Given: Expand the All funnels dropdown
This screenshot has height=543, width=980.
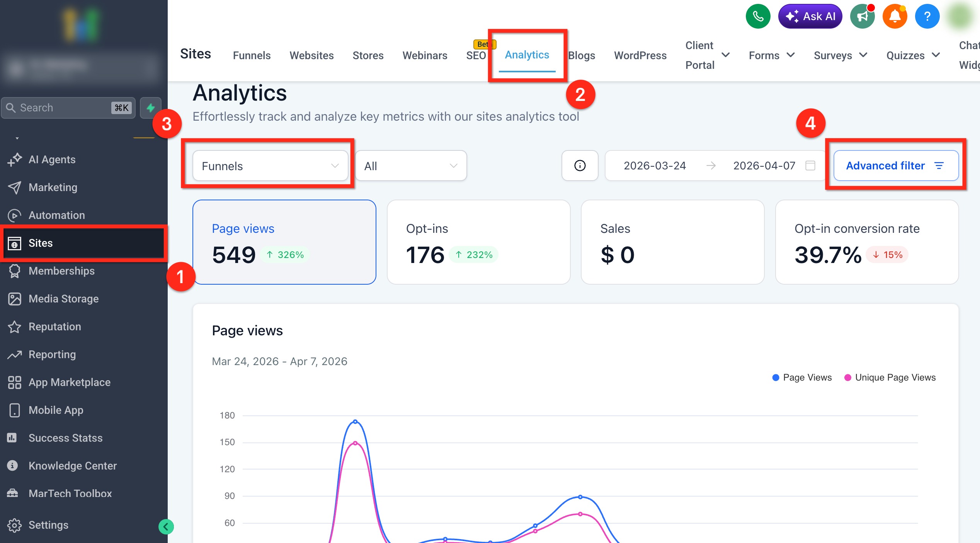Looking at the screenshot, I should coord(410,166).
